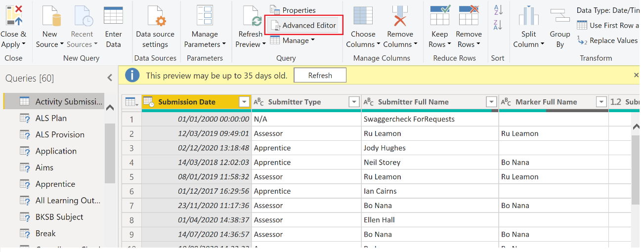
Task: Select row number 3 header
Action: coord(131,148)
